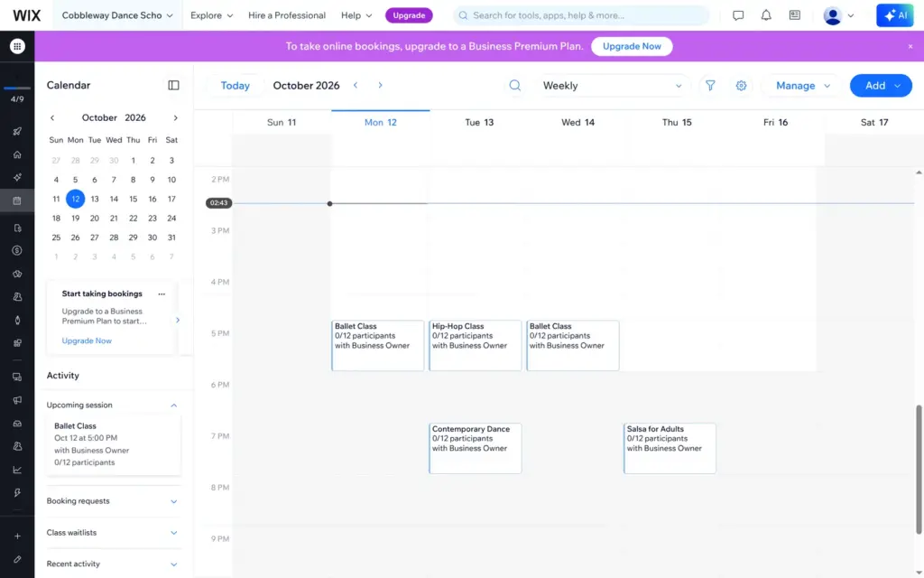Click the sparkle icon in left sidebar

click(17, 178)
